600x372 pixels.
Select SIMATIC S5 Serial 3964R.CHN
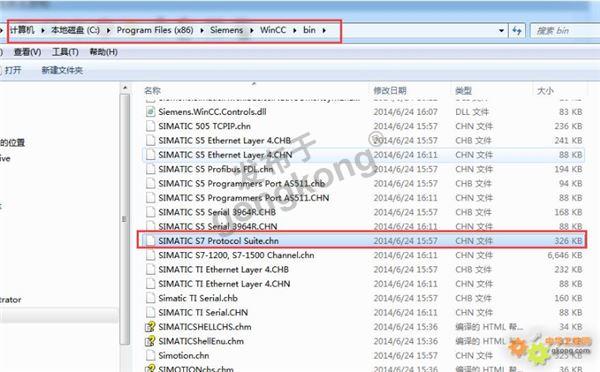click(218, 227)
